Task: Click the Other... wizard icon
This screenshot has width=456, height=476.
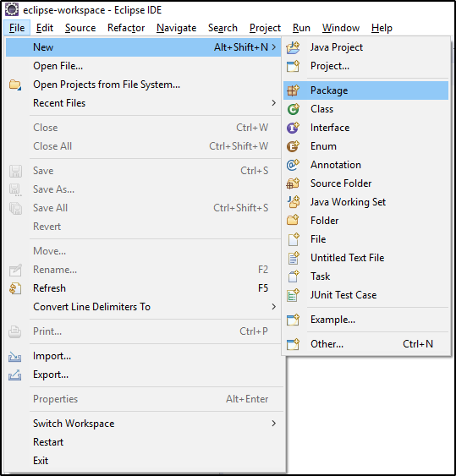Action: (294, 344)
